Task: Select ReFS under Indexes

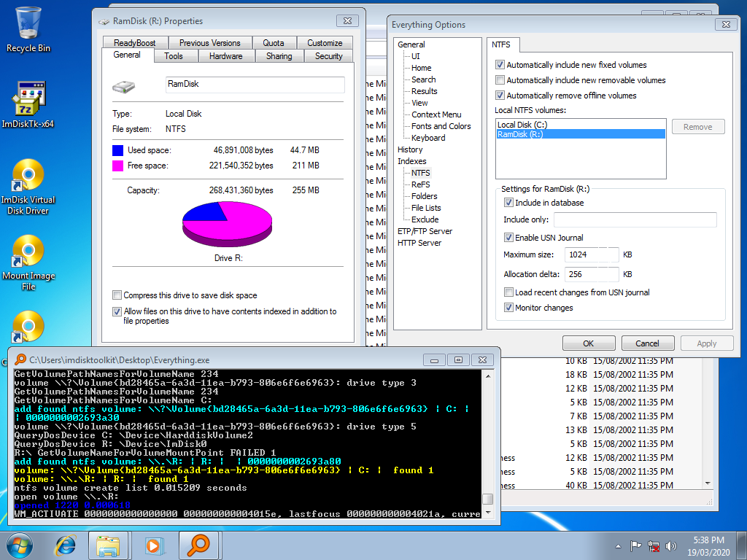Action: (421, 184)
